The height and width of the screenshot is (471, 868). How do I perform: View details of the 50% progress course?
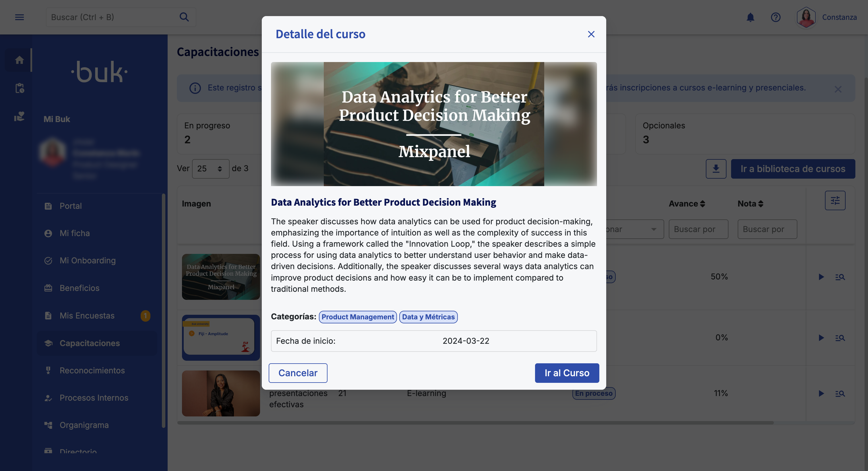tap(840, 277)
